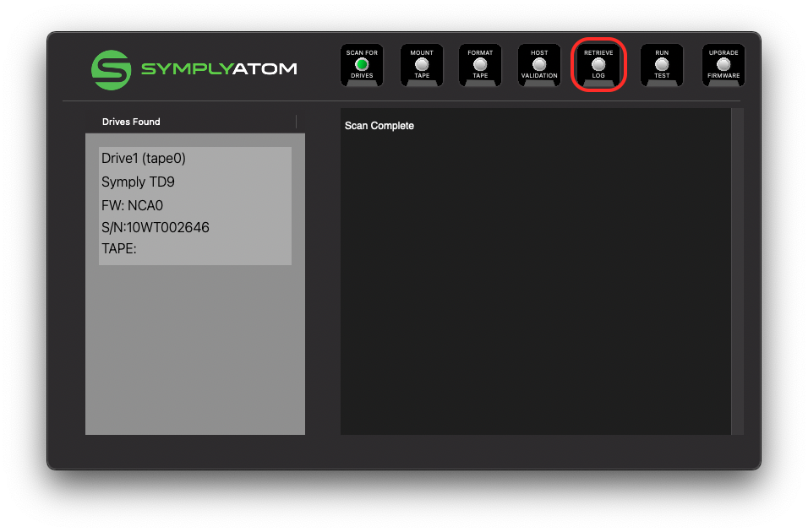Viewport: 808px width, 532px height.
Task: Launch Run Test from the toolbar
Action: [x=662, y=65]
